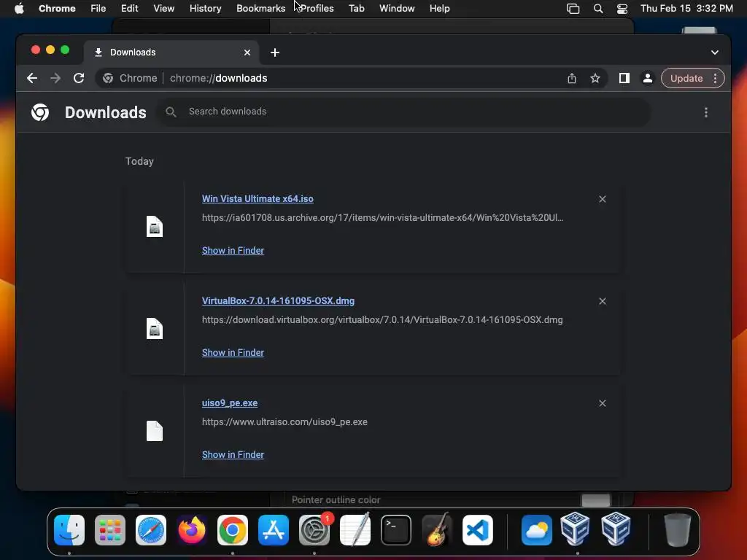Screen dimensions: 747x560
Task: Open Launchpad from the Dock
Action: click(110, 530)
